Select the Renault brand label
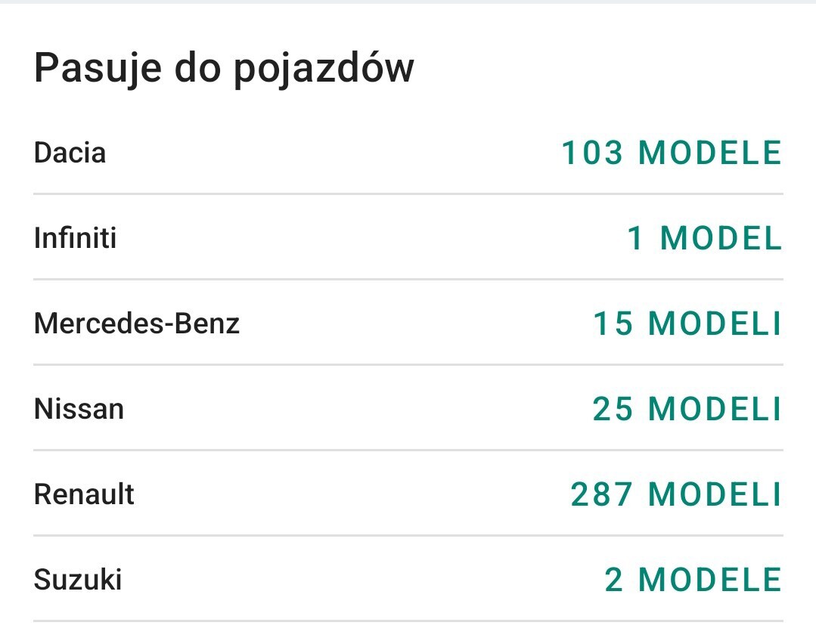The height and width of the screenshot is (644, 816). 84,495
